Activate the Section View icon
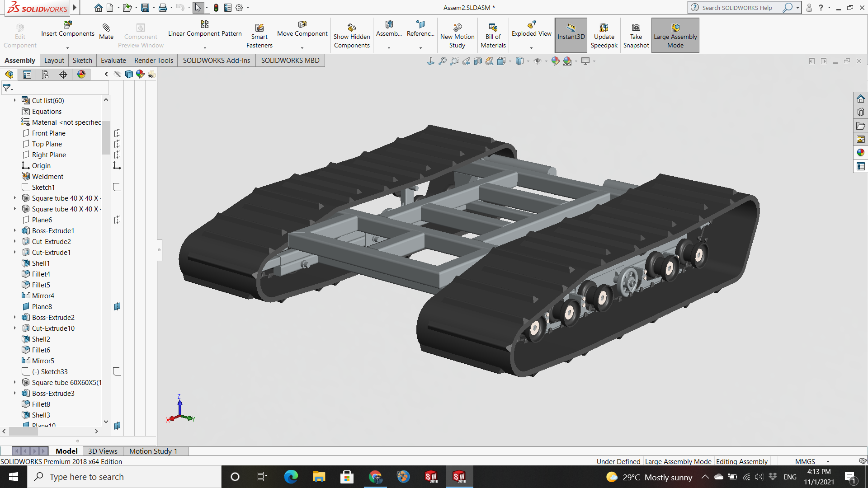The height and width of the screenshot is (488, 868). pyautogui.click(x=478, y=61)
